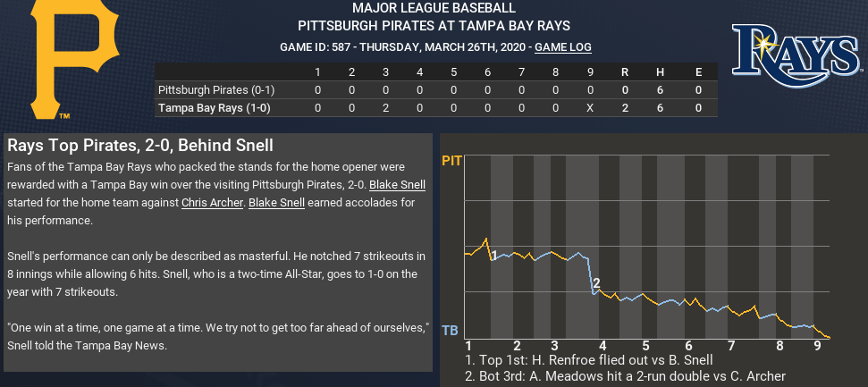Click the E column header in the linescore
868x387 pixels.
pos(696,72)
